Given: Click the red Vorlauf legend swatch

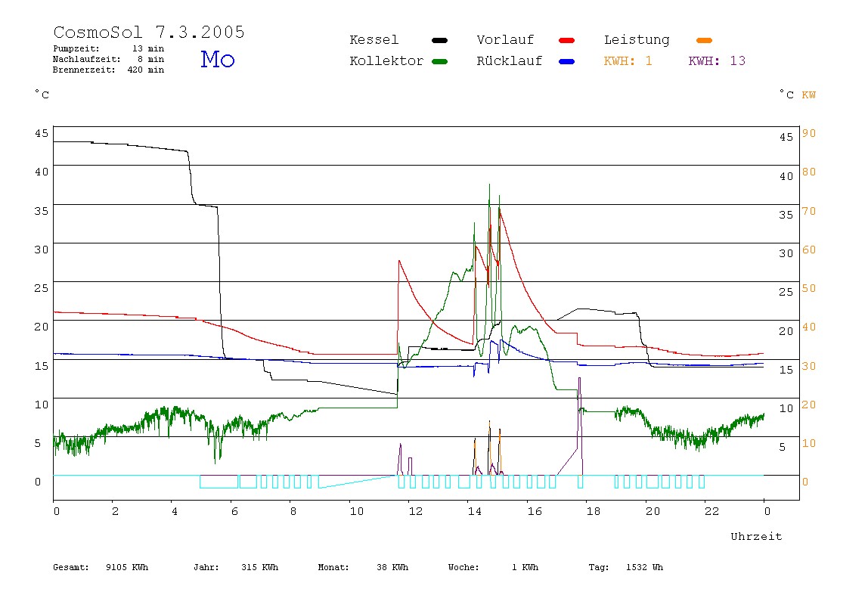Looking at the screenshot, I should pos(567,40).
